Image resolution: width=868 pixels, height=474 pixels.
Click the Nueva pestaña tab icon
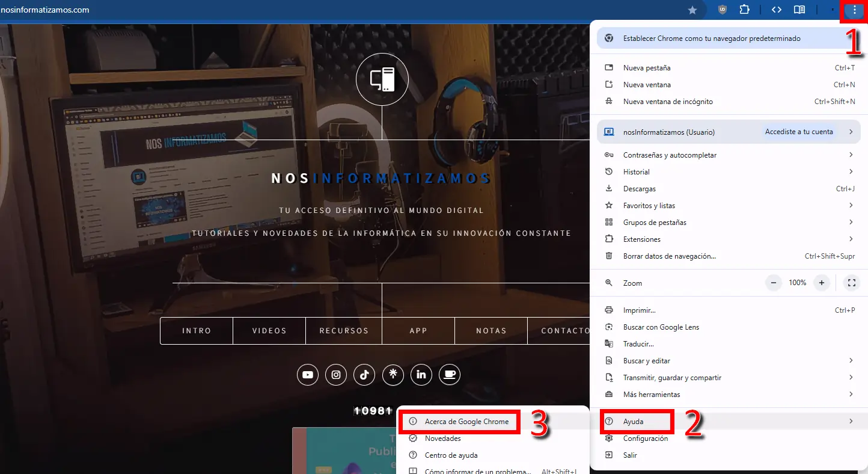pos(609,68)
